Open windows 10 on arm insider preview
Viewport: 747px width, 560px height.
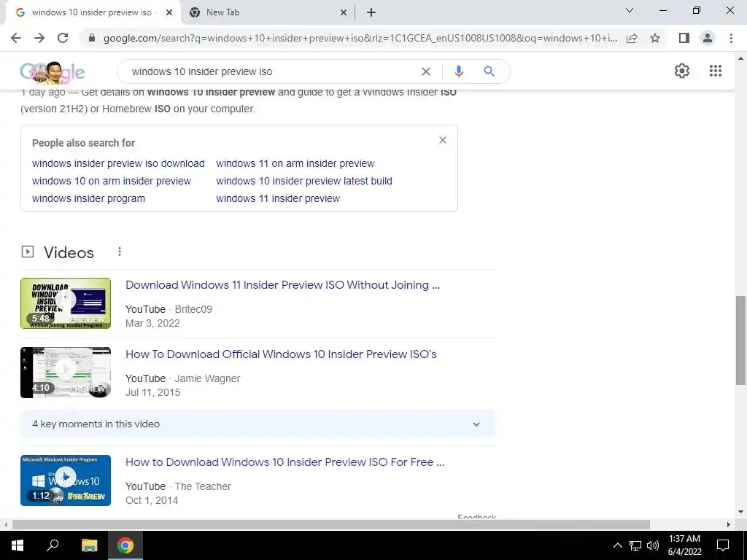(112, 181)
